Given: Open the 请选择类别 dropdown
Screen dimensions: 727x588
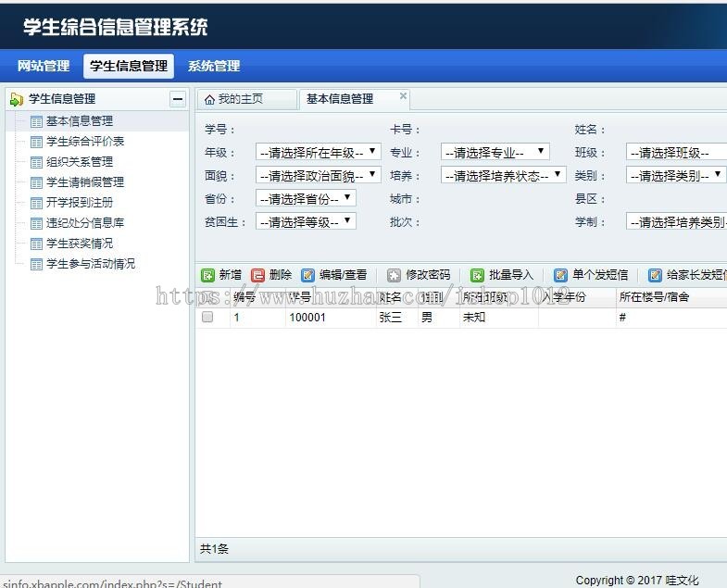Looking at the screenshot, I should [x=676, y=175].
